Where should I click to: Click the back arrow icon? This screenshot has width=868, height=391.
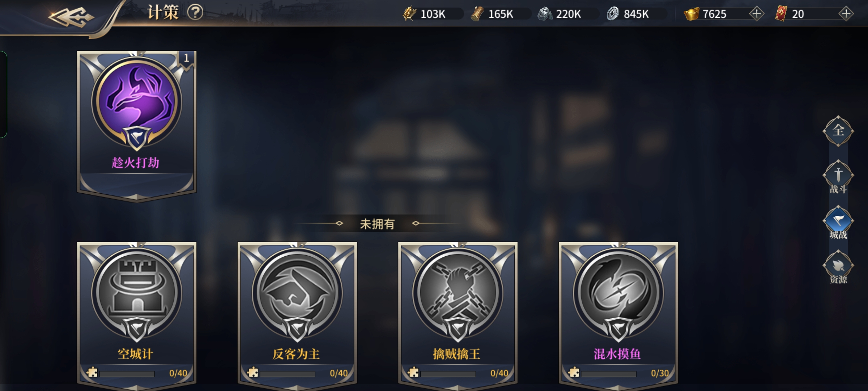71,16
